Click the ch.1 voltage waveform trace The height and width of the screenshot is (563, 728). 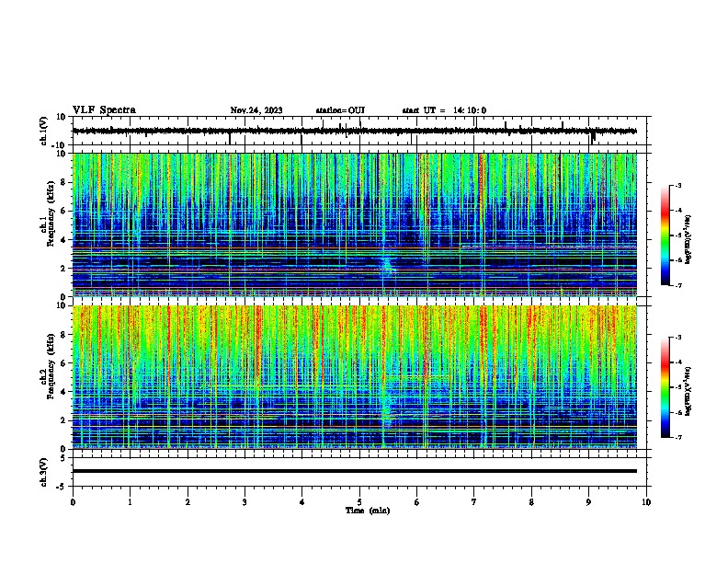355,131
